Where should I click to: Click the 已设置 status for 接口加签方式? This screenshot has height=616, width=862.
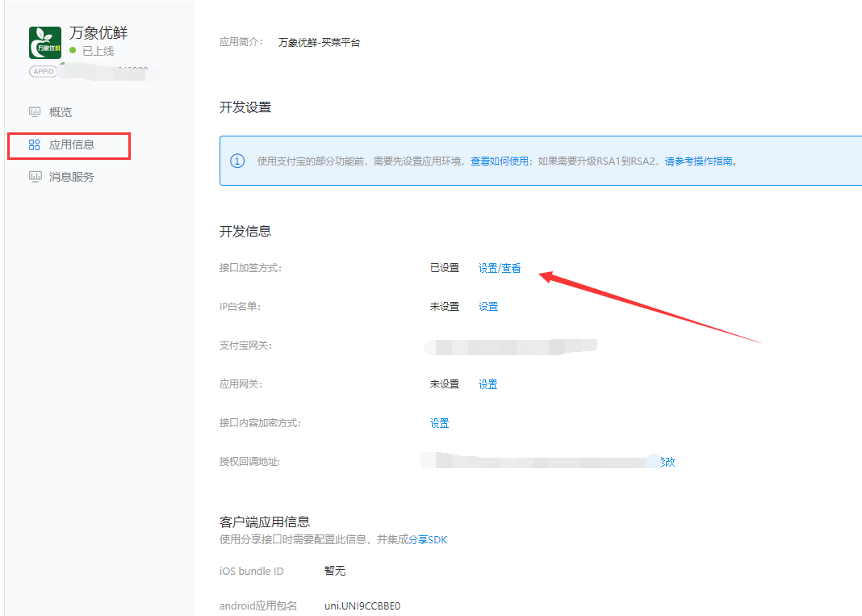(444, 268)
